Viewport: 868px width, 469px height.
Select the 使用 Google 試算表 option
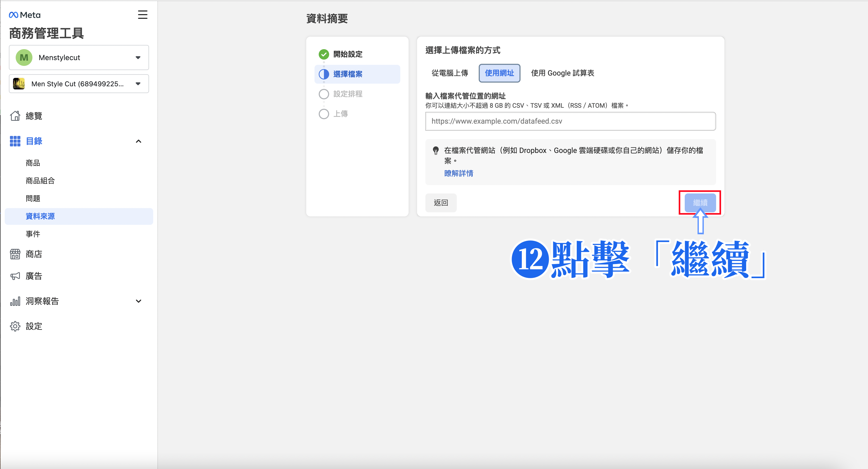coord(562,73)
